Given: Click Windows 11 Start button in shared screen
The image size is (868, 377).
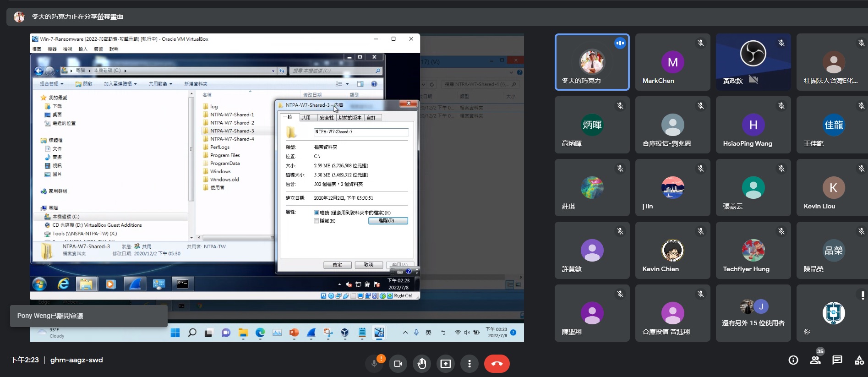Looking at the screenshot, I should (175, 333).
